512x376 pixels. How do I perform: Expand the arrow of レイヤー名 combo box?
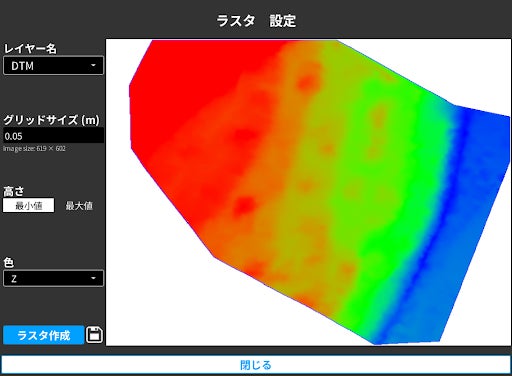pos(93,65)
